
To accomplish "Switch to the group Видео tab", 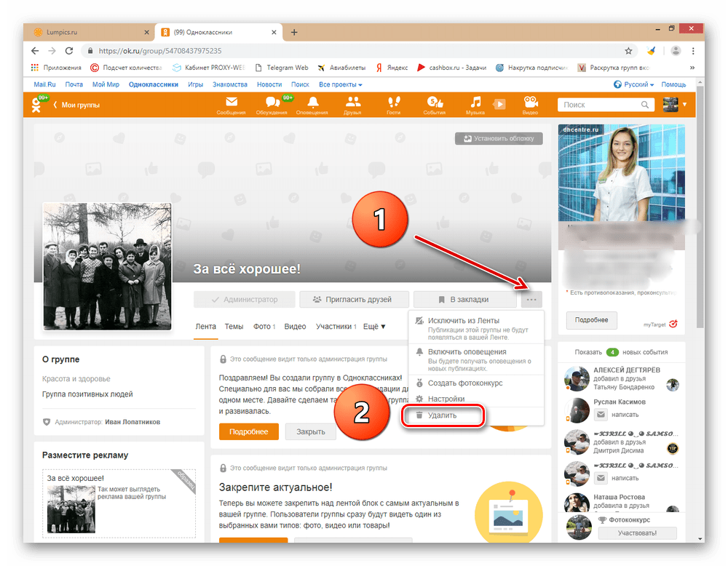I will [x=296, y=327].
